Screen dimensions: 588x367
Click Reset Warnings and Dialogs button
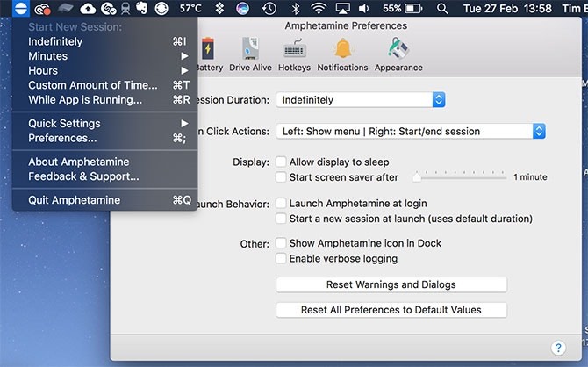point(391,285)
